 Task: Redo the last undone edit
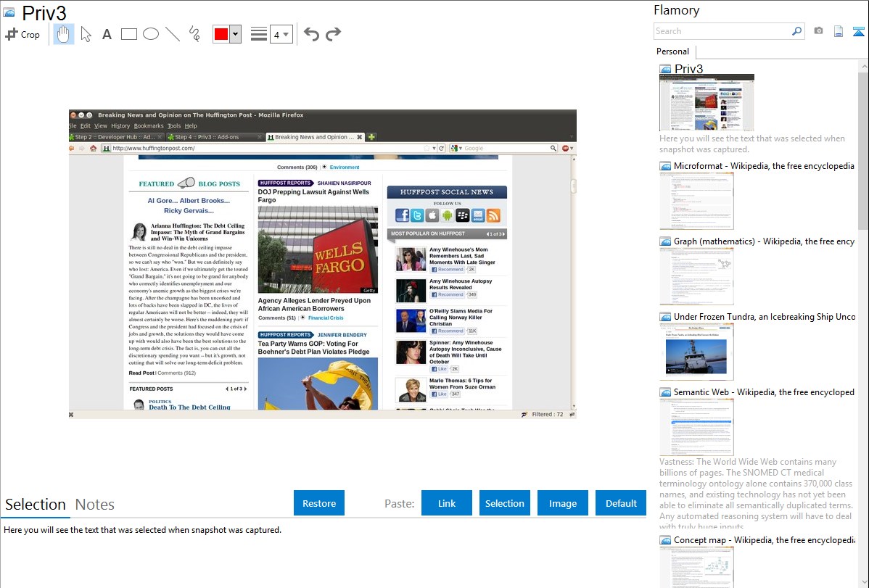pos(333,34)
